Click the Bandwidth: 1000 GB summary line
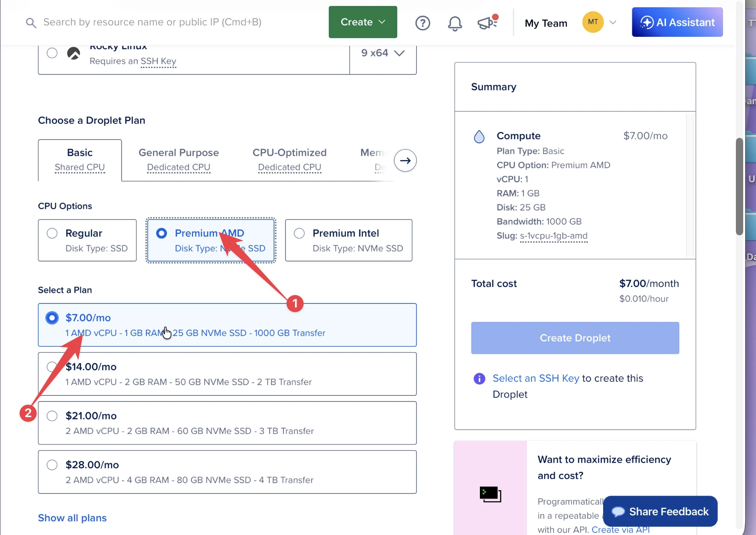This screenshot has width=756, height=535. (x=539, y=222)
